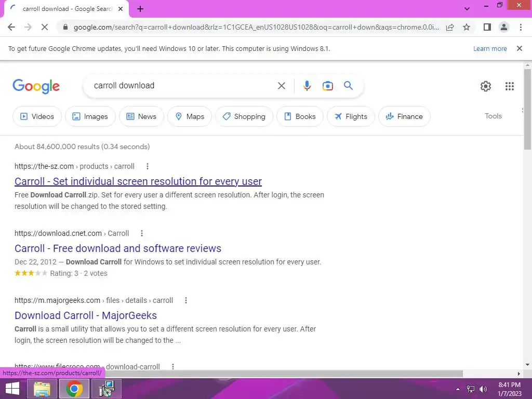Go to Google homepage via logo

pos(36,86)
